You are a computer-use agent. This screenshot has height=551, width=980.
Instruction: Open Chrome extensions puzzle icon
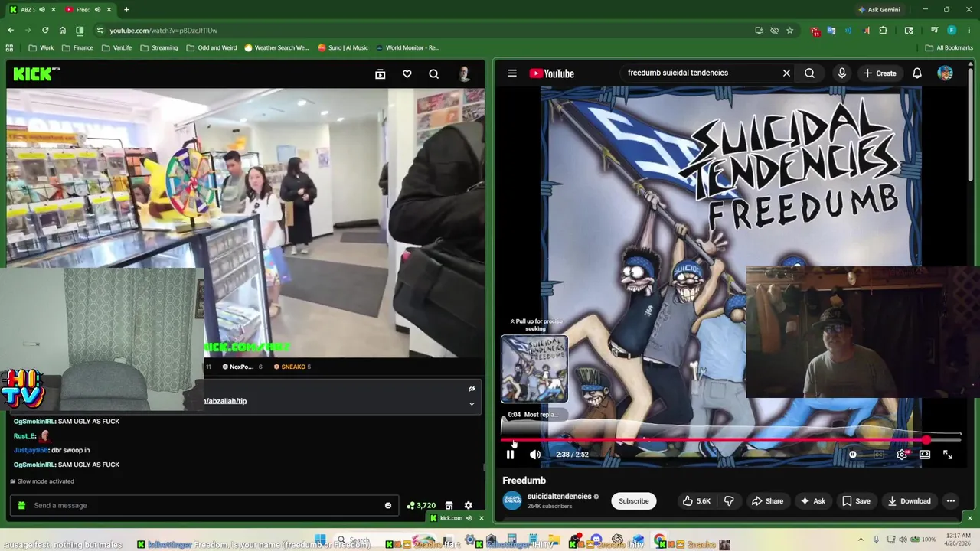coord(883,31)
